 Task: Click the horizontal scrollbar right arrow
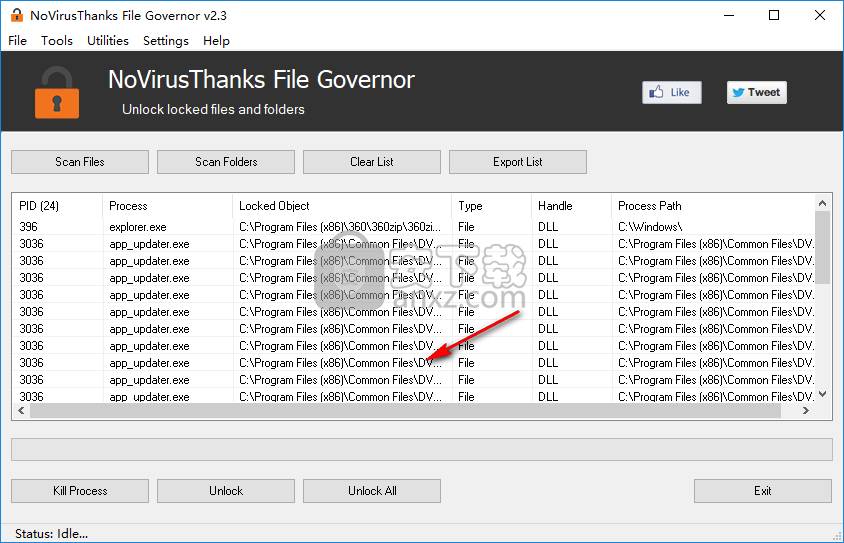click(x=806, y=411)
